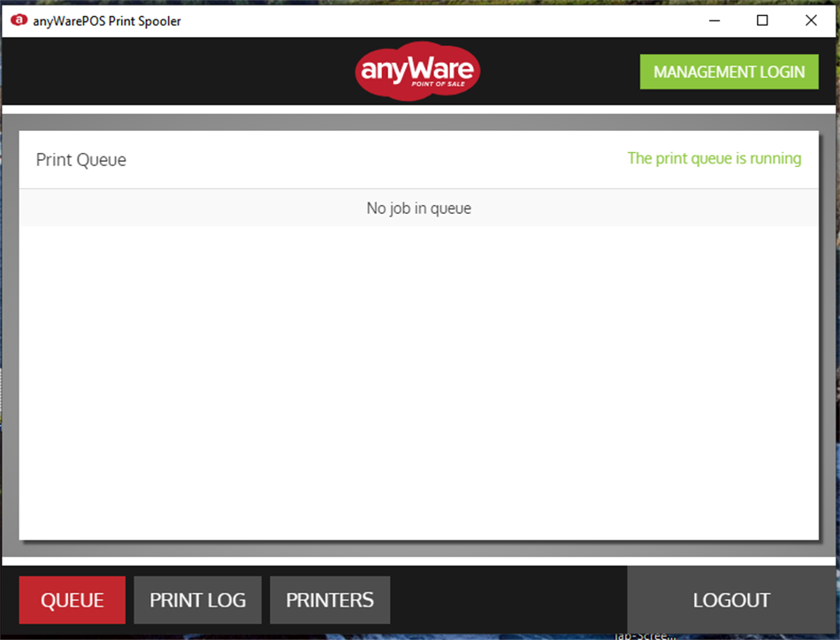Image resolution: width=840 pixels, height=640 pixels.
Task: Close the anyWarePOS Print Spooler window
Action: pyautogui.click(x=811, y=19)
